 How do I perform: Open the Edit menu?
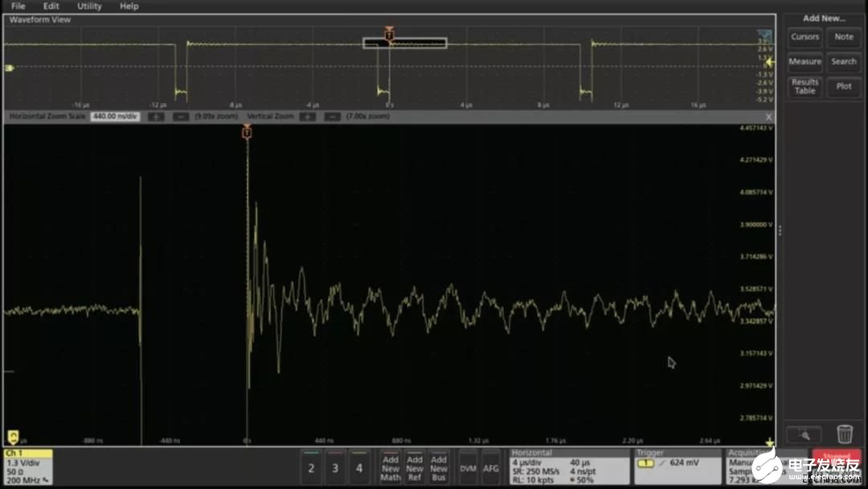(51, 6)
